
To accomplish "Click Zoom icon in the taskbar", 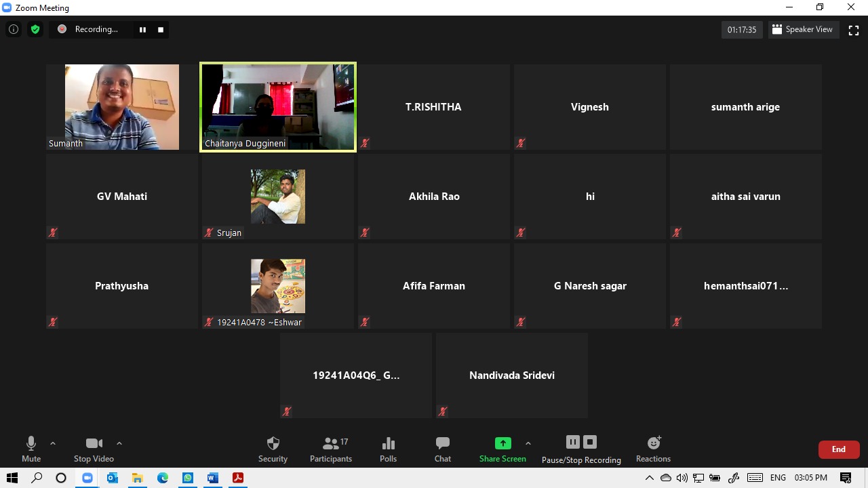I will (87, 478).
